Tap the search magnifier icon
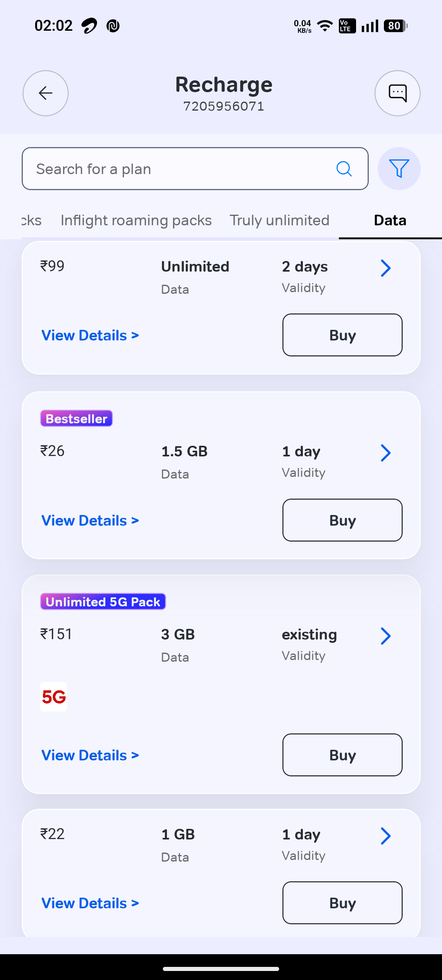The height and width of the screenshot is (980, 442). [x=344, y=168]
